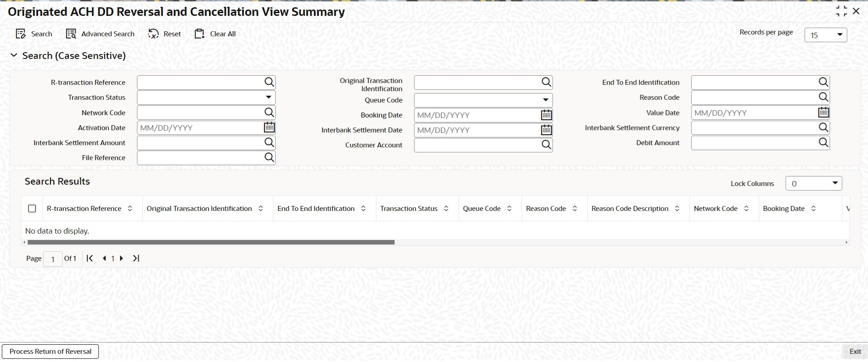The width and height of the screenshot is (868, 362).
Task: Close the summary screen with X
Action: click(856, 11)
